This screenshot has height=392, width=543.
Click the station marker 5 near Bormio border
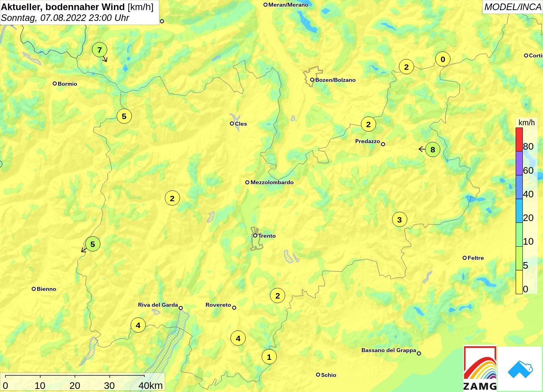pos(124,116)
